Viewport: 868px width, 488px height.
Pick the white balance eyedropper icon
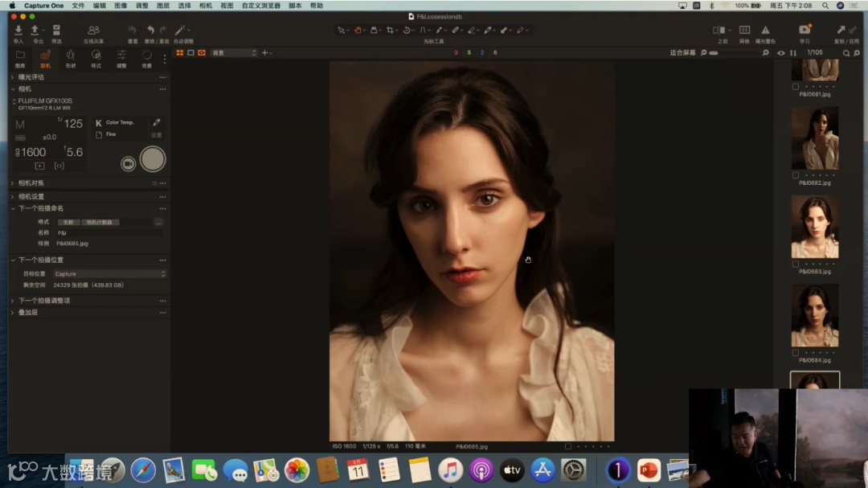(157, 123)
